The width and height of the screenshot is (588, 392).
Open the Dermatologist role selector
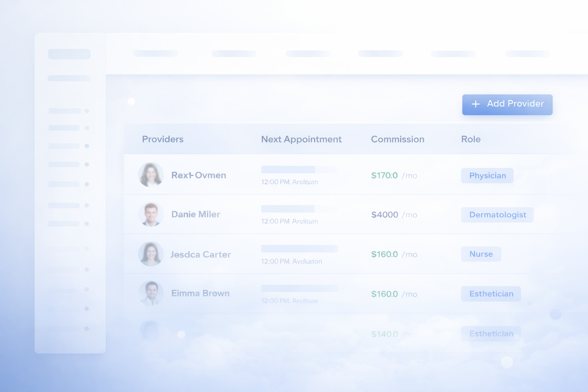pos(497,215)
